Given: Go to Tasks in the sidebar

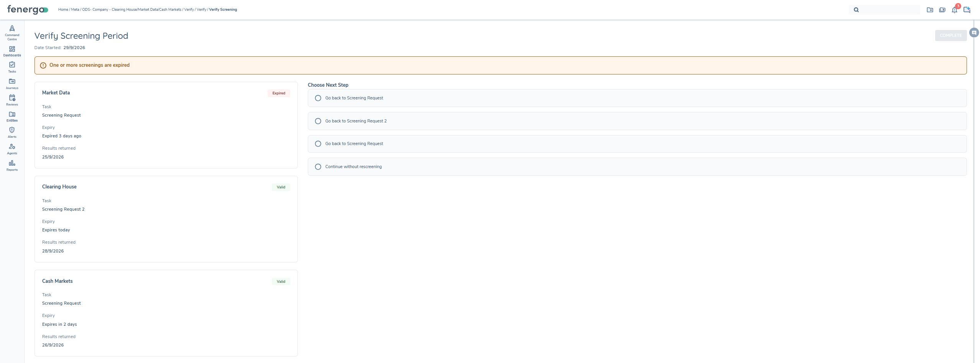Looking at the screenshot, I should coord(12,67).
